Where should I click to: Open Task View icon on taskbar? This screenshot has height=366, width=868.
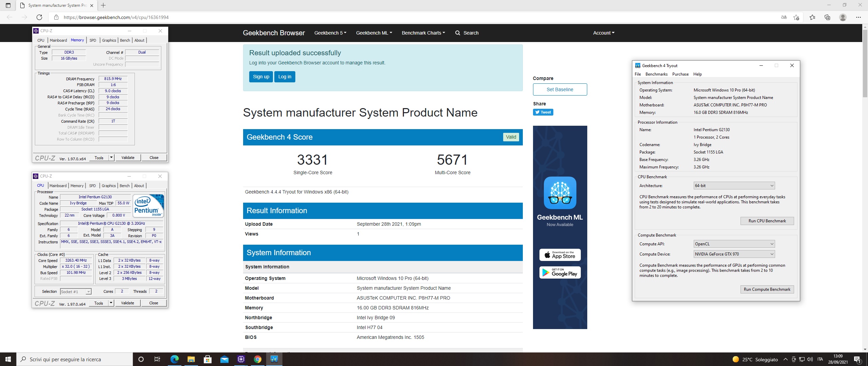157,359
